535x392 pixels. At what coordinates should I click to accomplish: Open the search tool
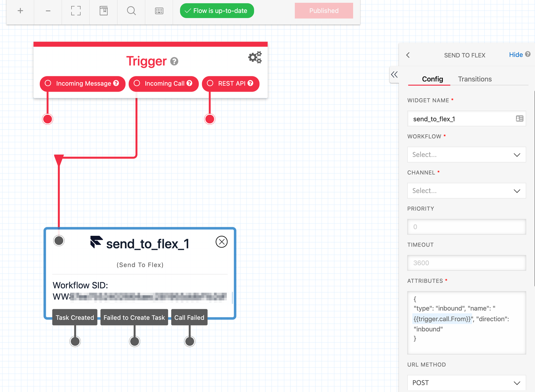tap(131, 11)
